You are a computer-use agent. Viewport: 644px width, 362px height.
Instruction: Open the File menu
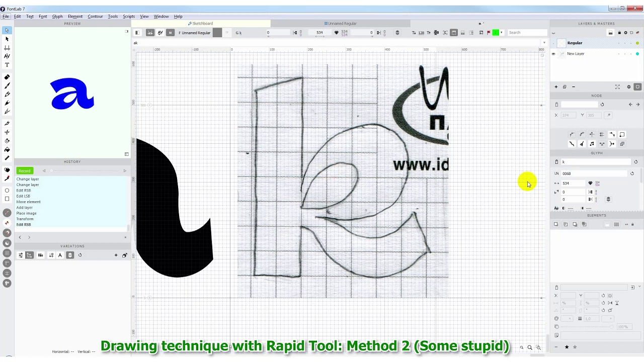(x=6, y=17)
